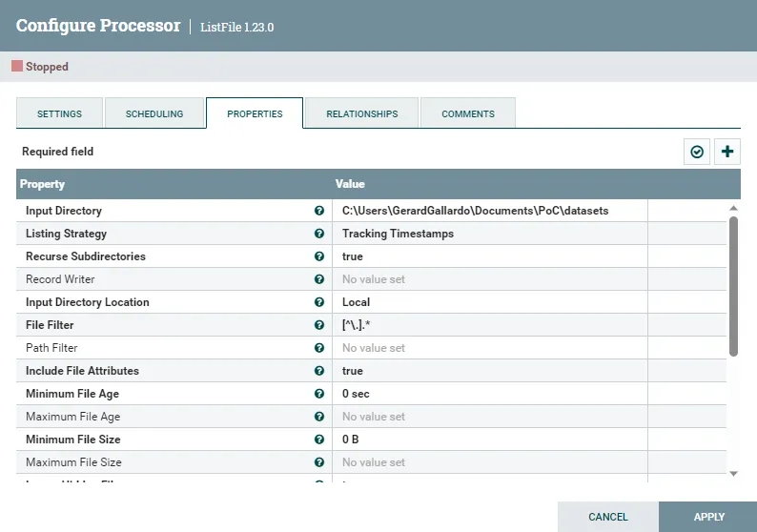Click the verify properties checkmark icon
The image size is (757, 532).
pos(697,152)
